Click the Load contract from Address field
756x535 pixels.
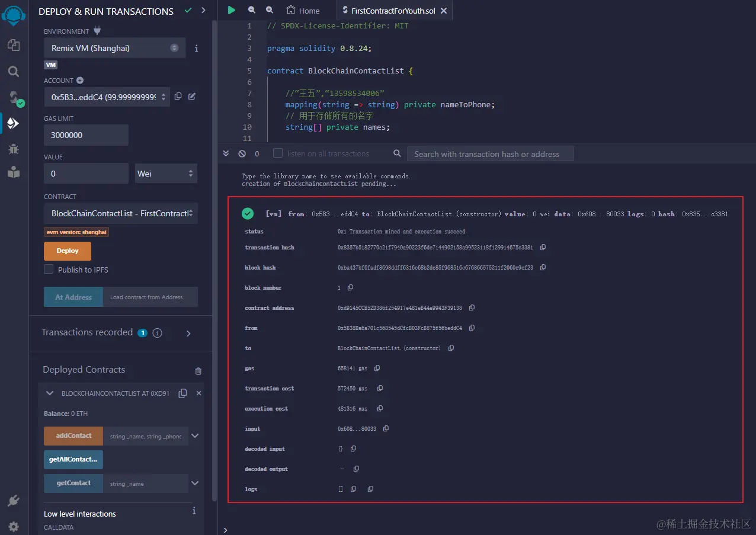[x=150, y=297]
